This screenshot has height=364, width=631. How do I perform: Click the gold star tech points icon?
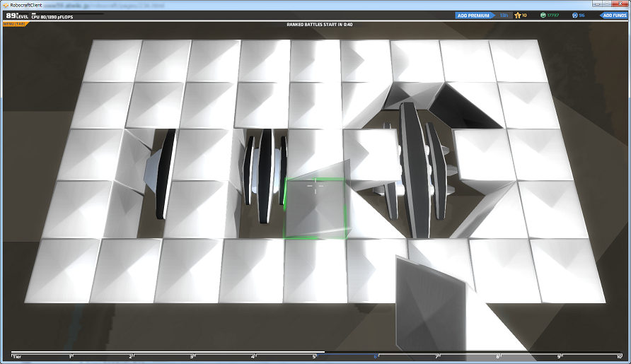[x=518, y=16]
